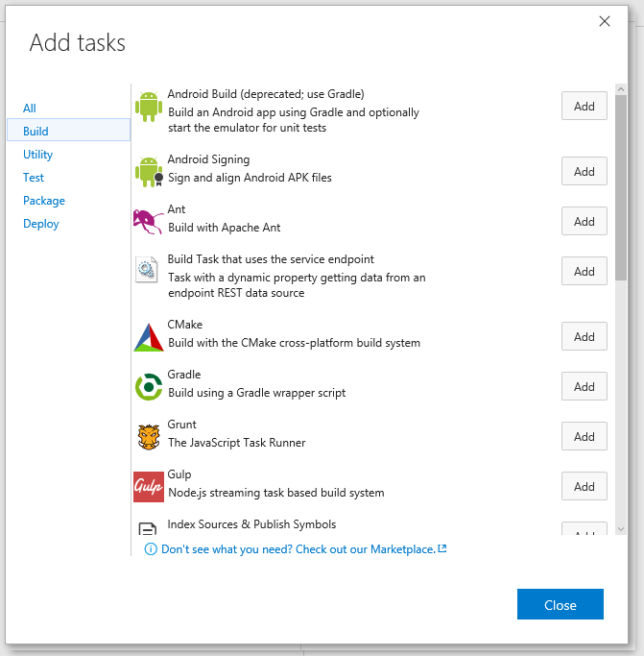Click the Android Build robot icon
Image resolution: width=644 pixels, height=656 pixels.
point(149,107)
